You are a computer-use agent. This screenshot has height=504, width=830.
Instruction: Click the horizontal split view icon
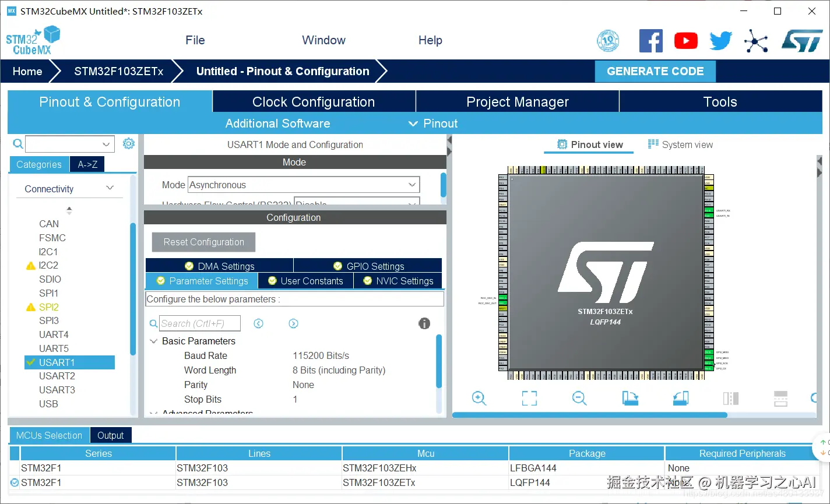tap(780, 399)
